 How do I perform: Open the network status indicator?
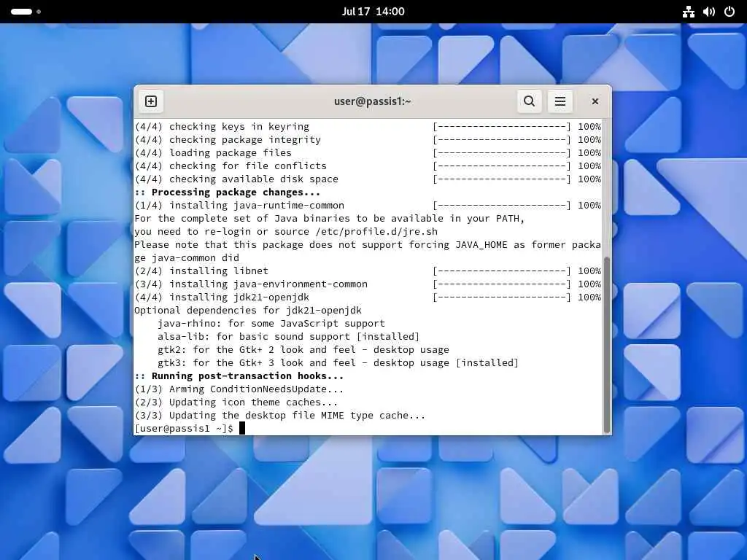pos(689,12)
